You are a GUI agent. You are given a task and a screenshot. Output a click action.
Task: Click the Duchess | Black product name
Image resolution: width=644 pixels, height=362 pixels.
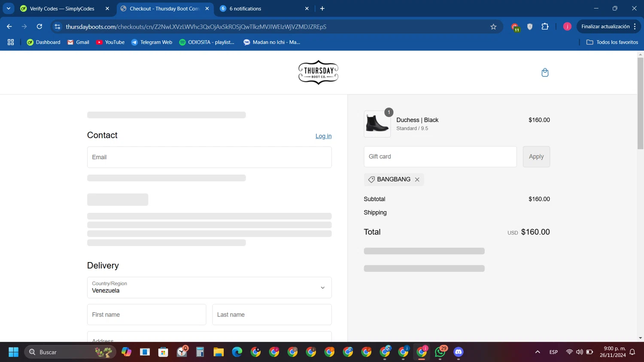tap(417, 120)
